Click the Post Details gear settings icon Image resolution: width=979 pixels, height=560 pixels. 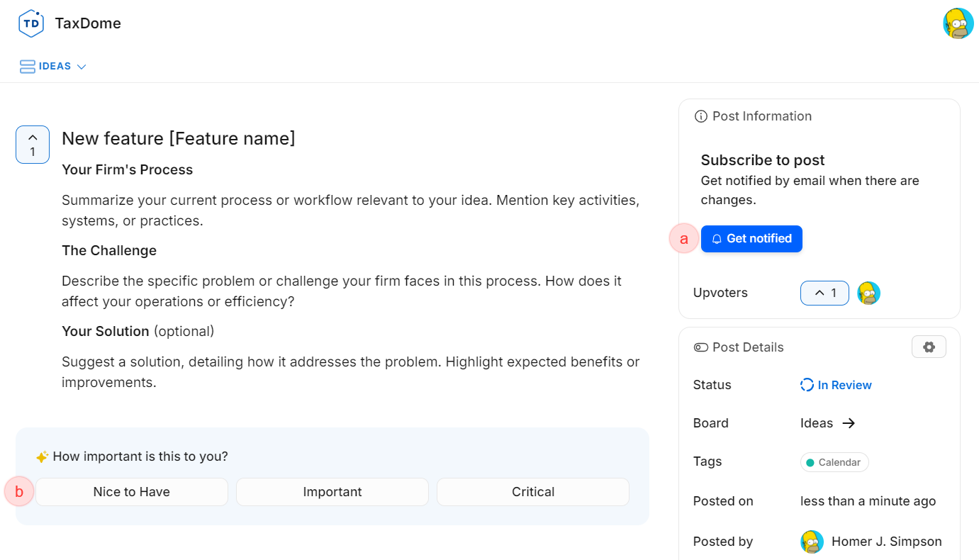(x=929, y=347)
